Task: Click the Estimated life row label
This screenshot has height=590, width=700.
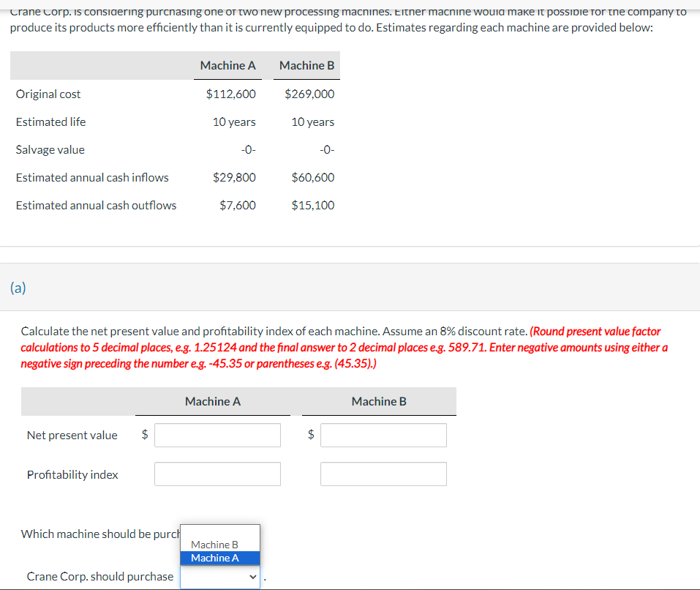Action: [51, 122]
